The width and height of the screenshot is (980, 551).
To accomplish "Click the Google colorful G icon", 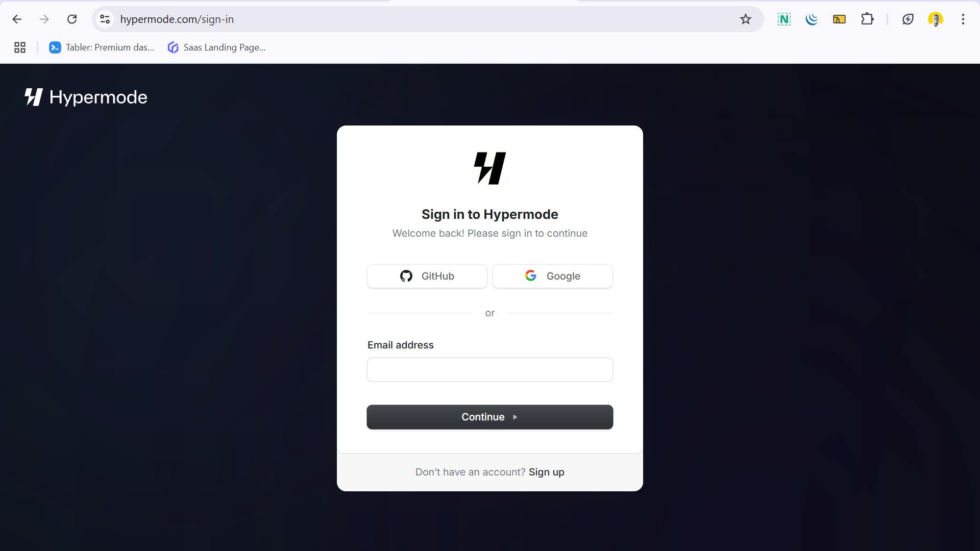I will pos(530,276).
